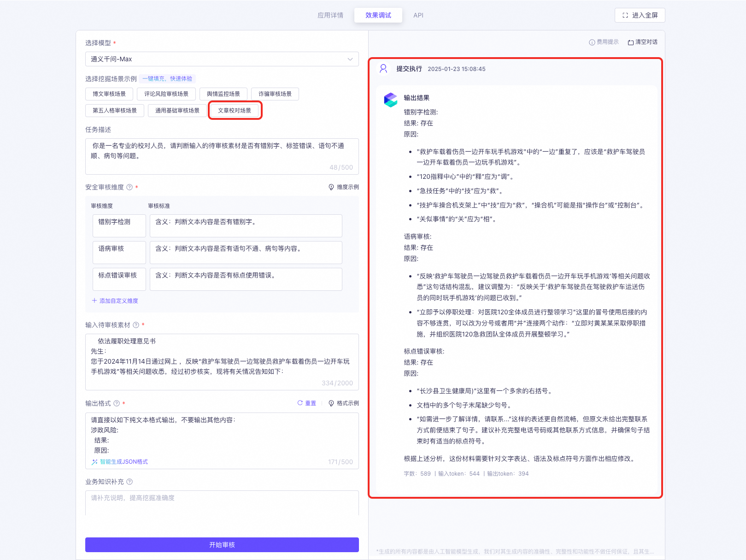Click the lightbulb icon for 格式示例
The image size is (746, 560).
click(x=331, y=403)
